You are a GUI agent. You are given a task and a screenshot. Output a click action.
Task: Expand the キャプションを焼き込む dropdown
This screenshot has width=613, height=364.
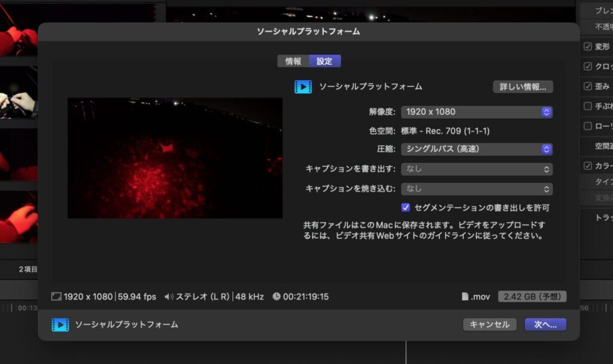click(x=477, y=189)
